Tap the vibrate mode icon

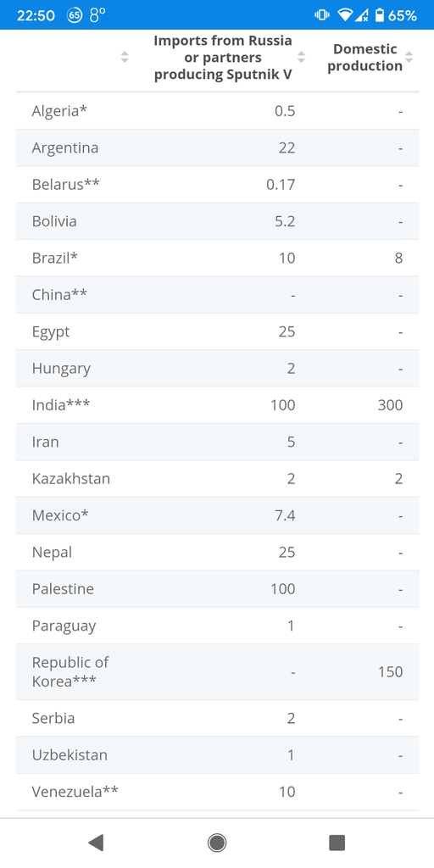point(321,15)
